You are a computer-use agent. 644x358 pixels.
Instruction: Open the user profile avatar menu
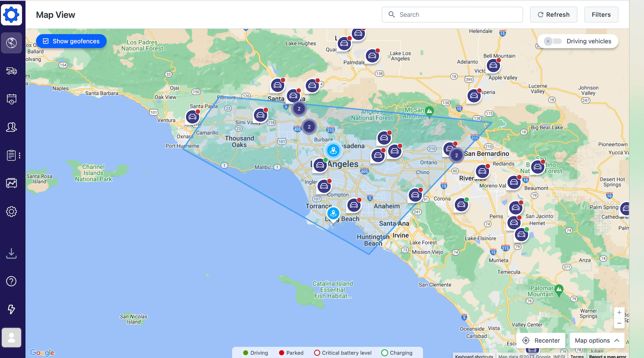[11, 338]
